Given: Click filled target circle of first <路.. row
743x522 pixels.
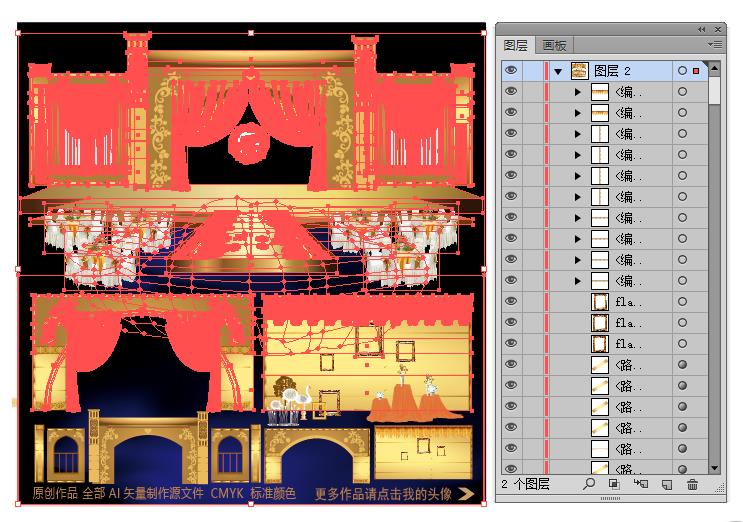Looking at the screenshot, I should pos(682,364).
